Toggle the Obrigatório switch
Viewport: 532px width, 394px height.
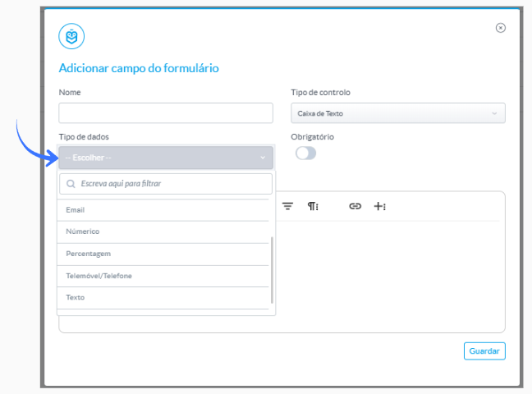tap(305, 153)
